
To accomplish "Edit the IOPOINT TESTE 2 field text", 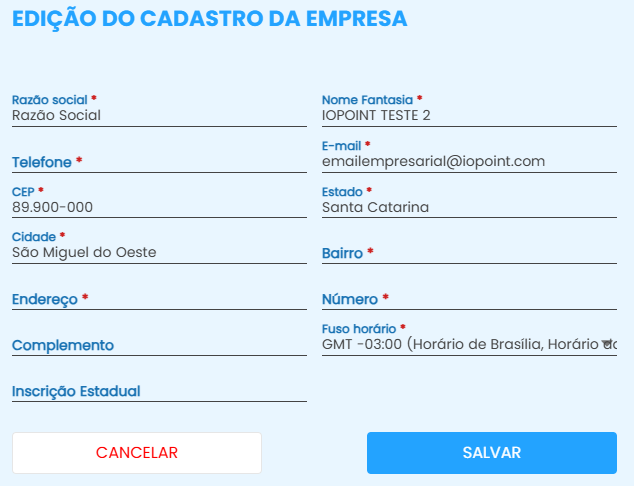I will pos(376,115).
